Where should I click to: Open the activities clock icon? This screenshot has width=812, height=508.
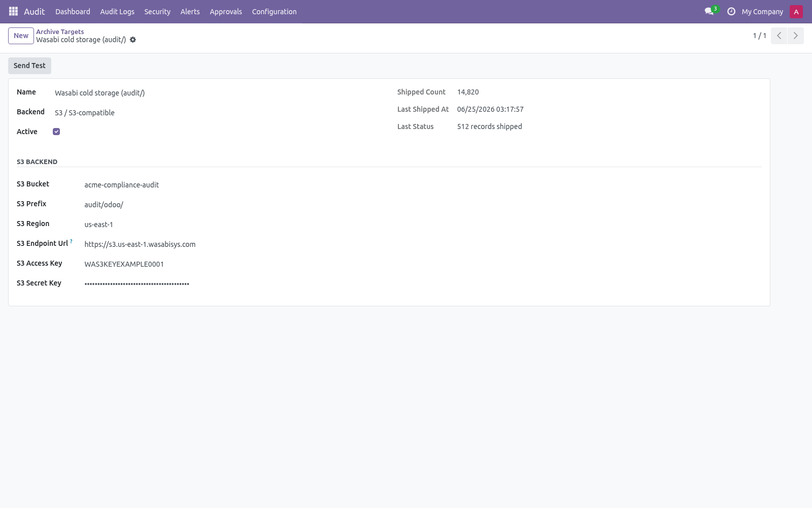click(731, 11)
